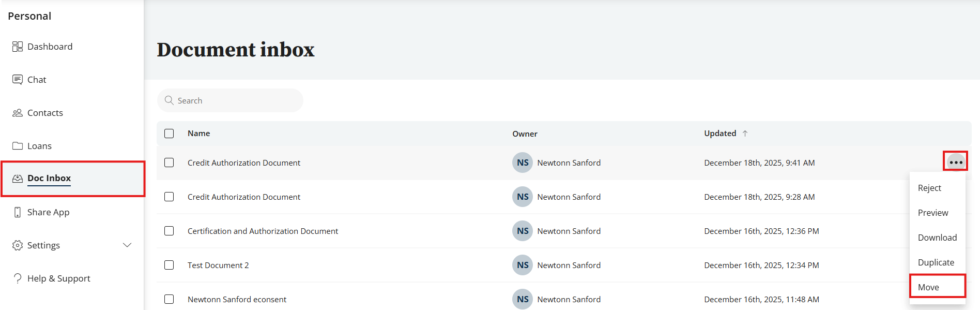The height and width of the screenshot is (310, 980).
Task: Choose Move from the context menu
Action: tap(928, 287)
